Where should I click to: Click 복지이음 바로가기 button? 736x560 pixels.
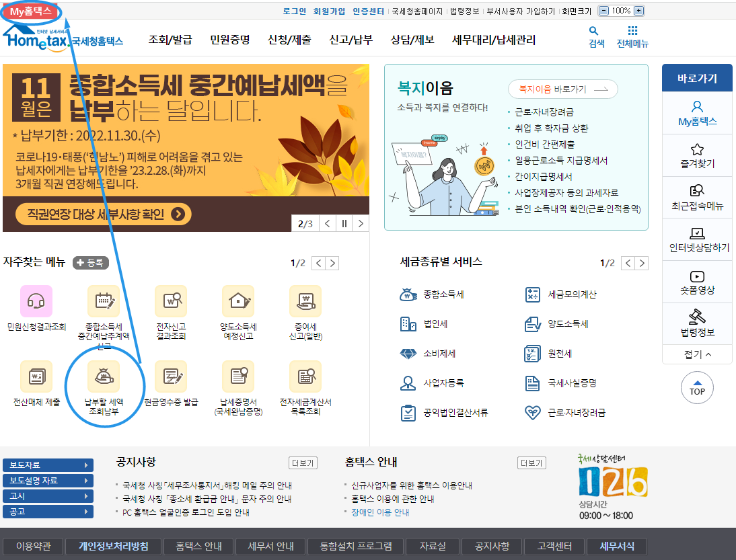click(563, 89)
